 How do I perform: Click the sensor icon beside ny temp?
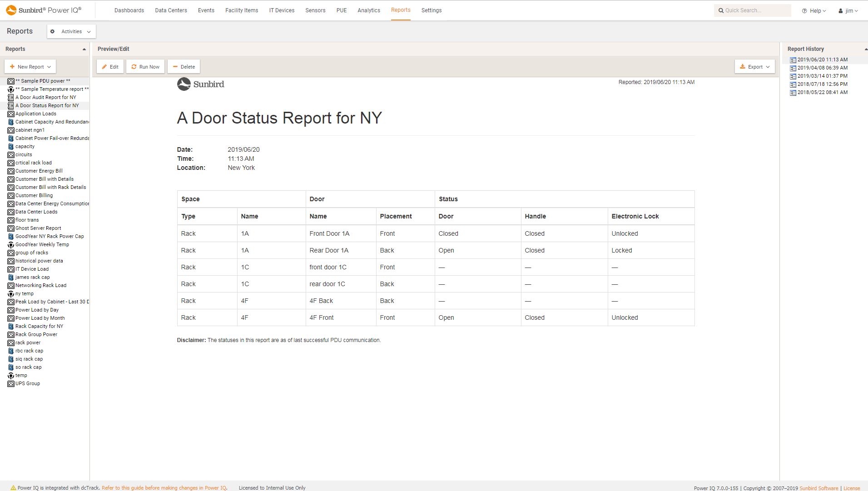coord(11,293)
